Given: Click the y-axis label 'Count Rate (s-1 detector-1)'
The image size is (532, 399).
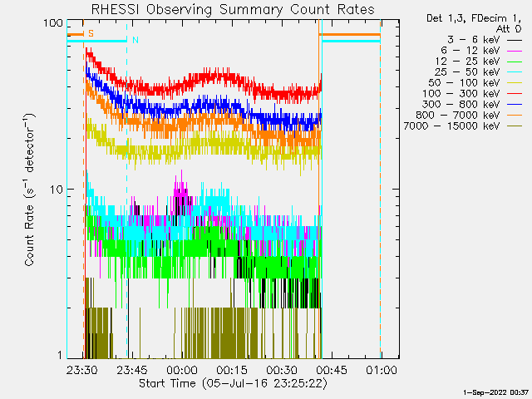Looking at the screenshot, I should pos(30,190).
